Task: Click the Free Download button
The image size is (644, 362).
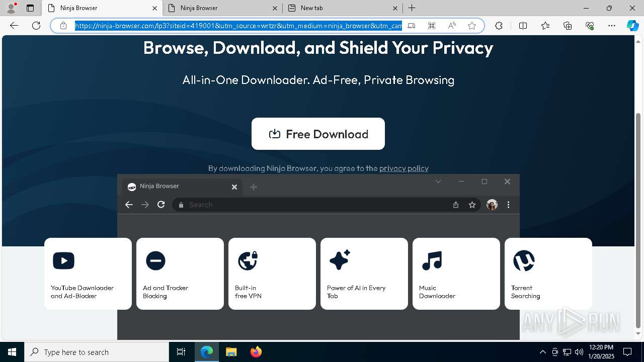Action: [x=318, y=134]
